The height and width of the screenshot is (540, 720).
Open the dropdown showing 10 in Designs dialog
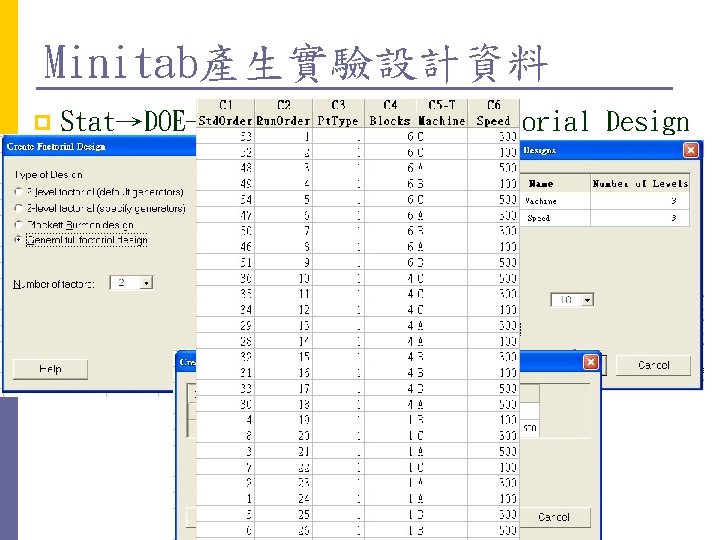point(588,300)
